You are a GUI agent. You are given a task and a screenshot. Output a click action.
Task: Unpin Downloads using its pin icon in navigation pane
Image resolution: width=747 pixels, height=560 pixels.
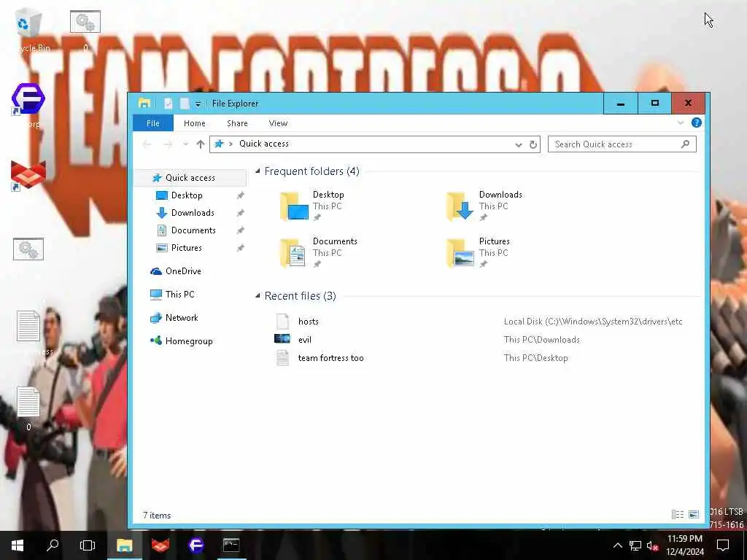[241, 213]
